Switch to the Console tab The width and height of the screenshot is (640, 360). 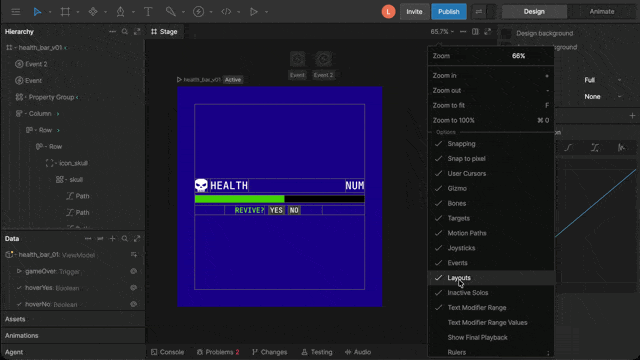(168, 352)
